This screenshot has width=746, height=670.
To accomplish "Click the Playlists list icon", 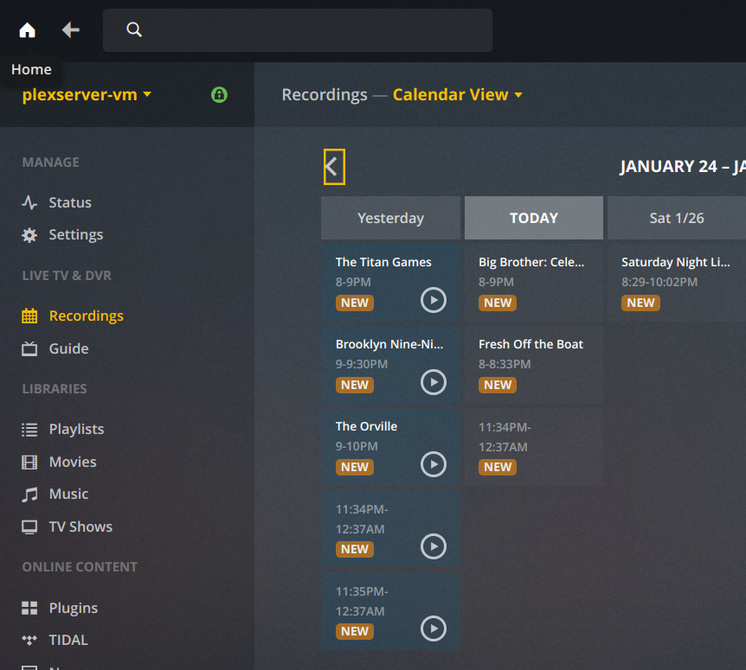I will (29, 430).
